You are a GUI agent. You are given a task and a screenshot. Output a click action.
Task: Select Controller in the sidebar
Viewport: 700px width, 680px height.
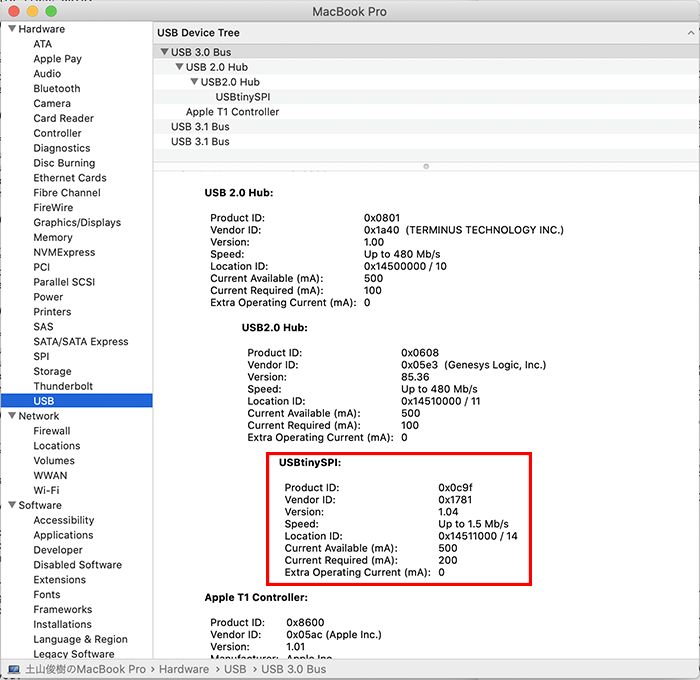pos(57,133)
